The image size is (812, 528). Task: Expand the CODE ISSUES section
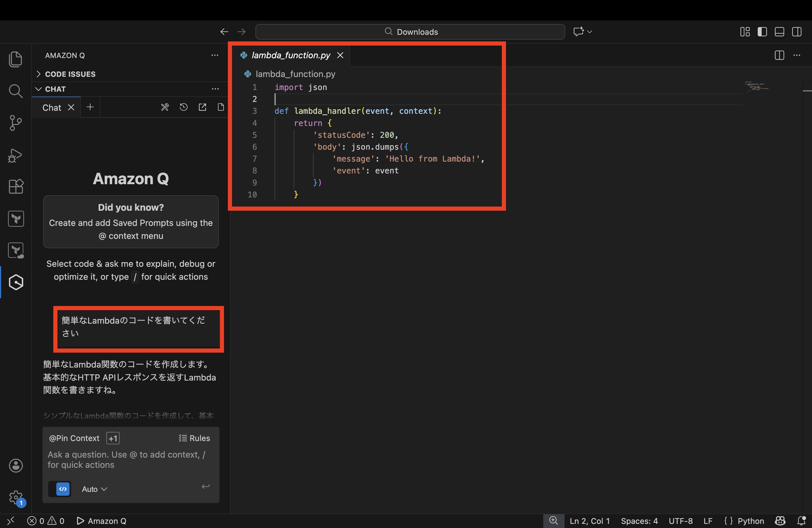70,74
